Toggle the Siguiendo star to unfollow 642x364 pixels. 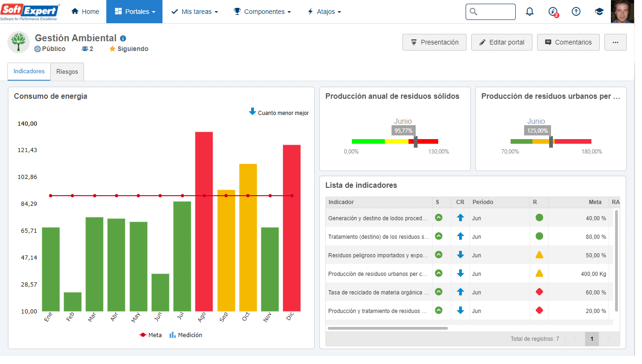[x=129, y=49]
